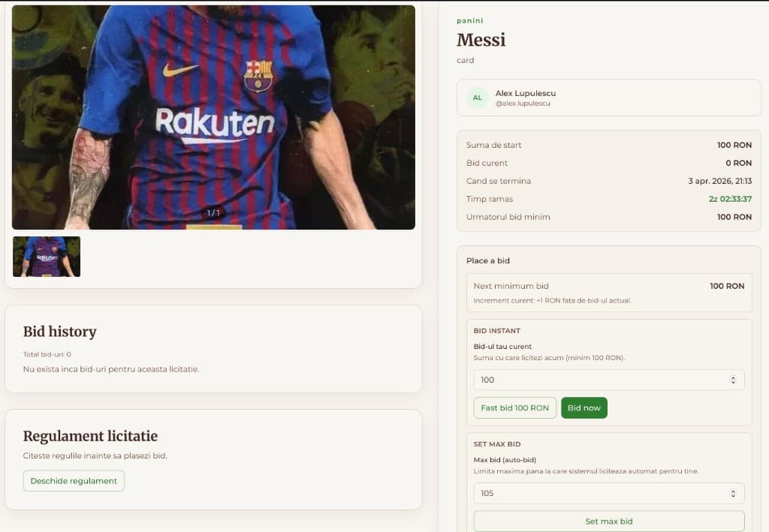
Task: Click the Bid history heading
Action: (x=59, y=332)
